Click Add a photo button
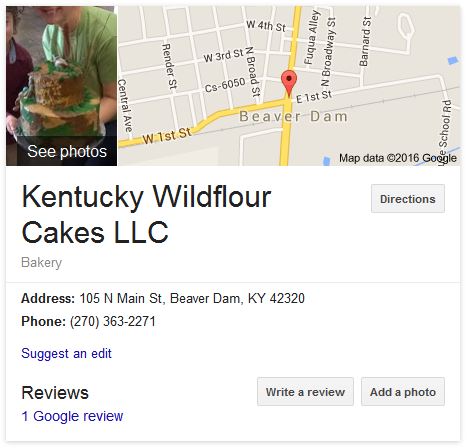468x448 pixels. [403, 392]
